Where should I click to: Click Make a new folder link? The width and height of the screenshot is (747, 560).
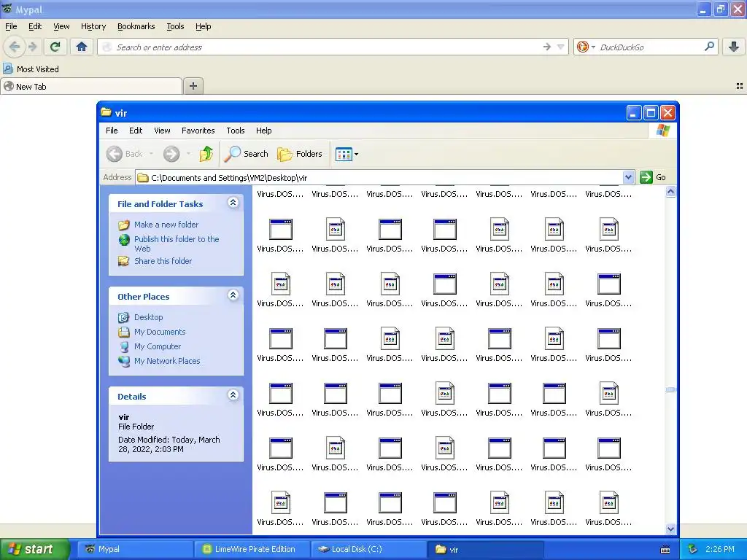coord(166,225)
